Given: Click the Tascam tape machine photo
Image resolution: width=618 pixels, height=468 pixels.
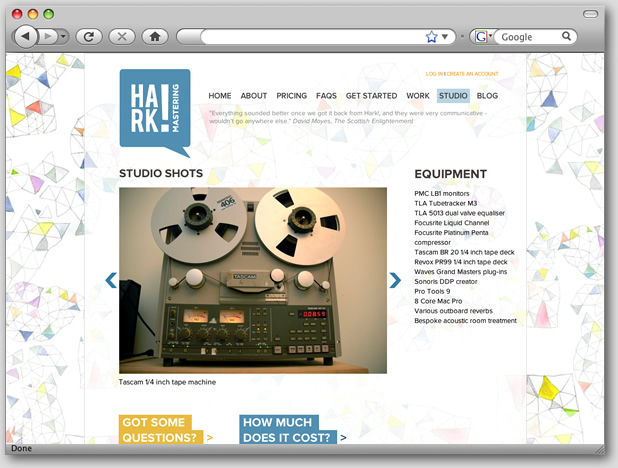Looking at the screenshot, I should 252,281.
